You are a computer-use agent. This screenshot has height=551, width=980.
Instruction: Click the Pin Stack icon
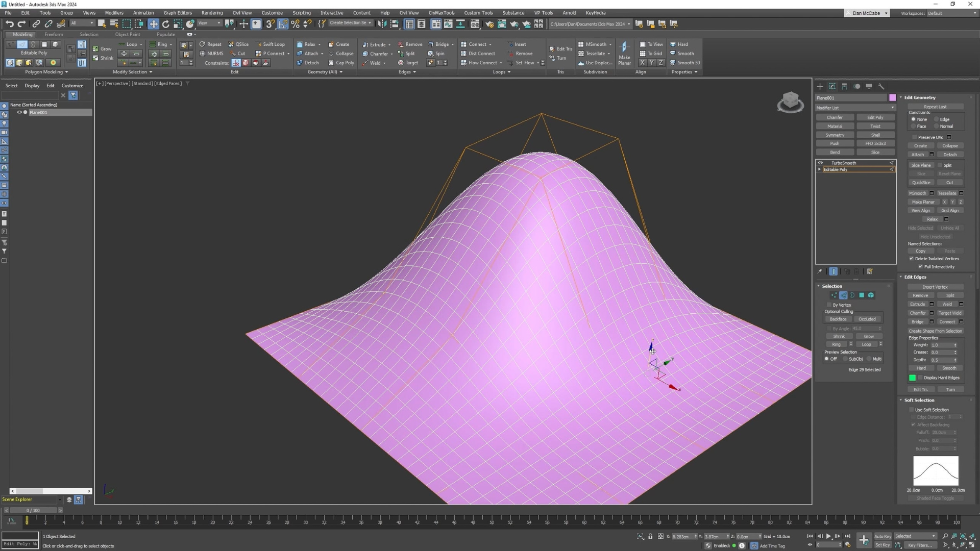coord(820,271)
